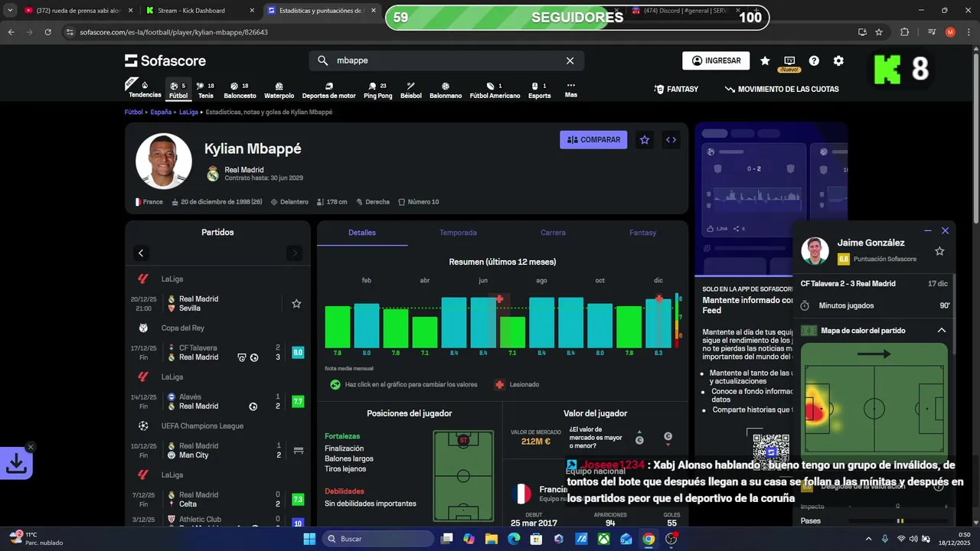Favorite Jaime González in the popup
980x551 pixels.
click(939, 251)
